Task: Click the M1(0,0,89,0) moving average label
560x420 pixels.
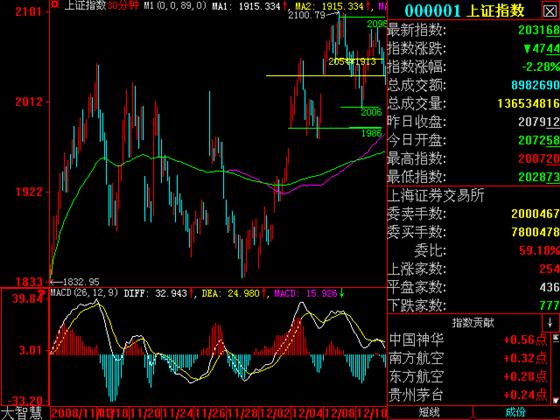Action: point(175,6)
